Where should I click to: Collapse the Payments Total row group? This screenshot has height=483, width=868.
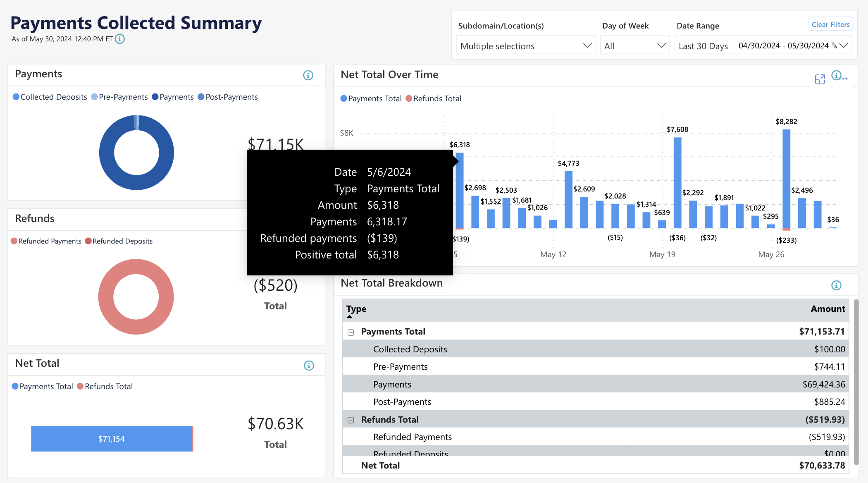pyautogui.click(x=351, y=332)
